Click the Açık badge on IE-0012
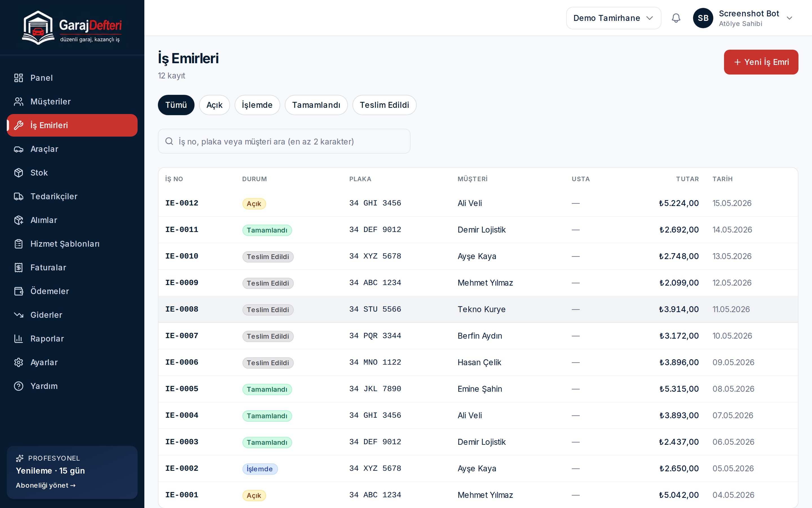Image resolution: width=812 pixels, height=508 pixels. [254, 203]
